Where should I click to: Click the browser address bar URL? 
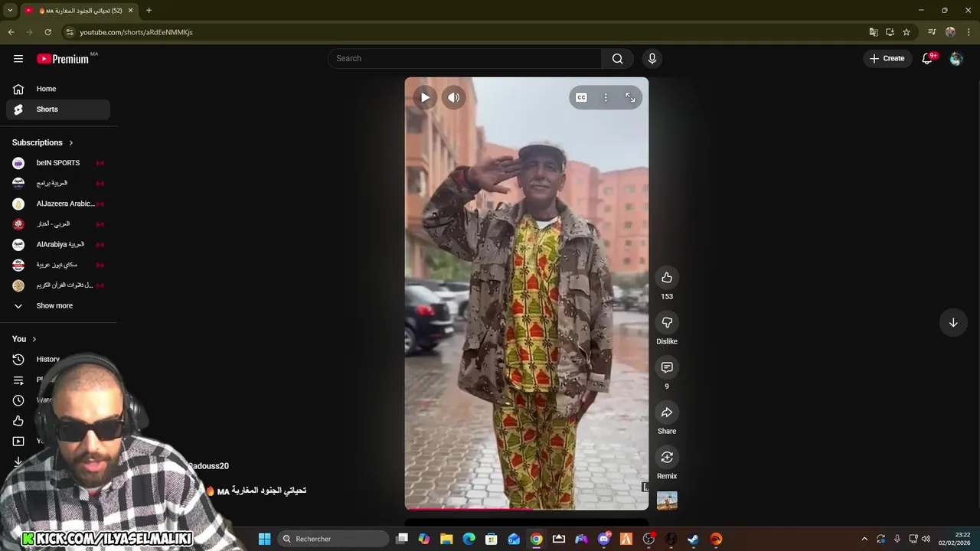tap(136, 32)
